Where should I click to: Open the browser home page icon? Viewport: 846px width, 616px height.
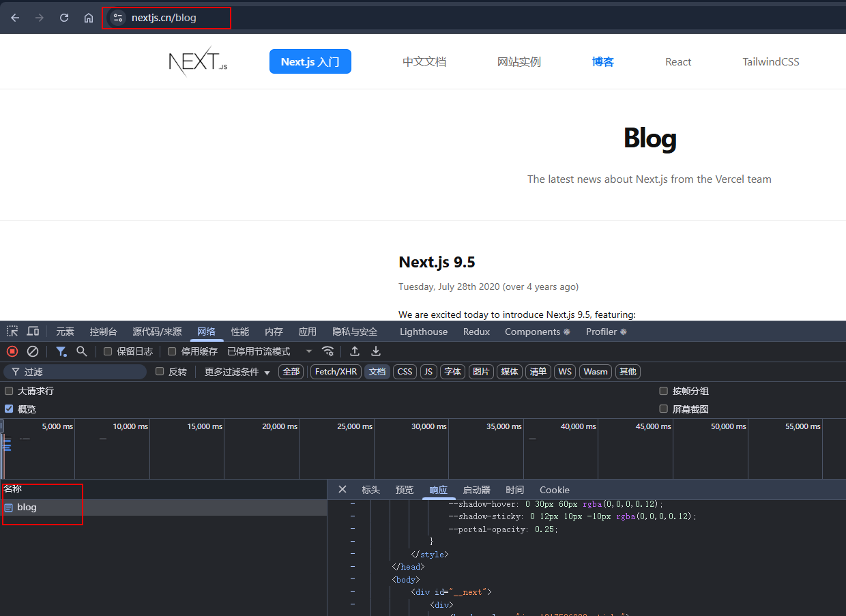(89, 18)
